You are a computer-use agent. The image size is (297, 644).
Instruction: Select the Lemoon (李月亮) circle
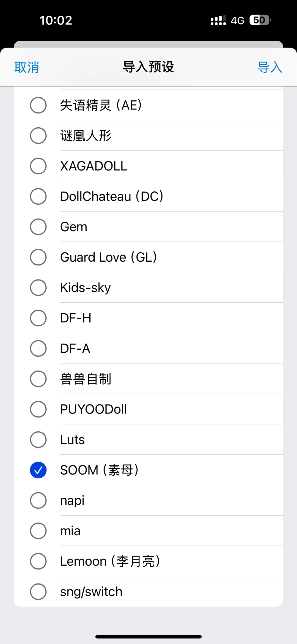tap(38, 561)
